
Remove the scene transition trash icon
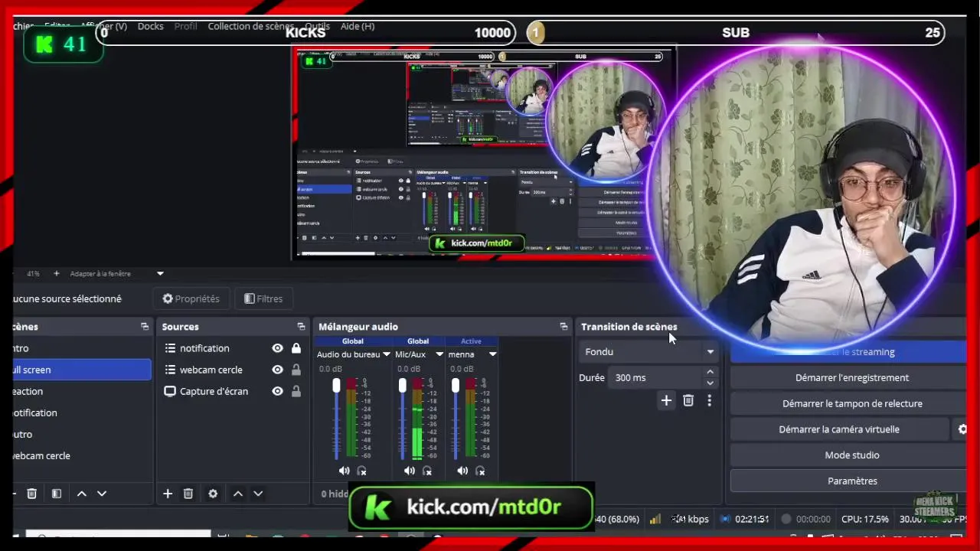(688, 400)
